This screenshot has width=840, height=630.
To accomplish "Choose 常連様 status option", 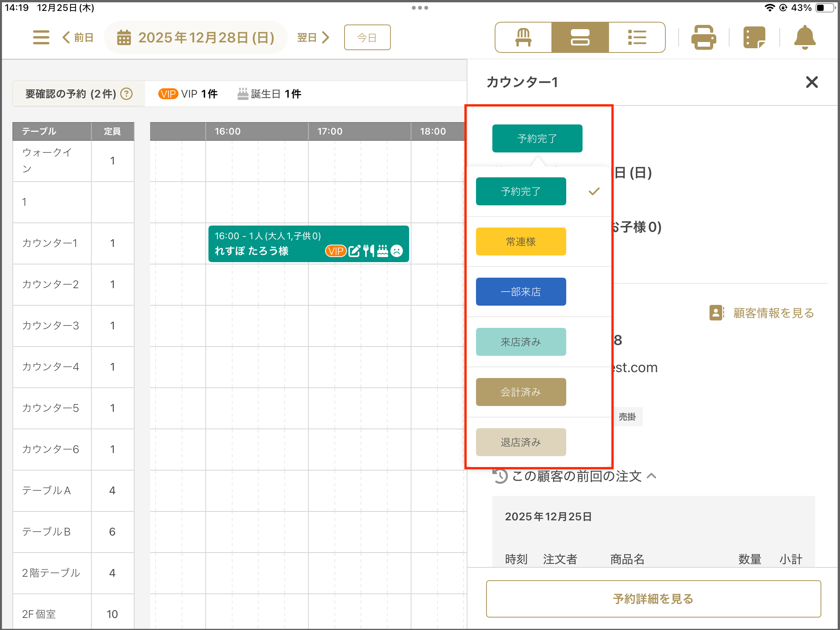I will (x=521, y=241).
